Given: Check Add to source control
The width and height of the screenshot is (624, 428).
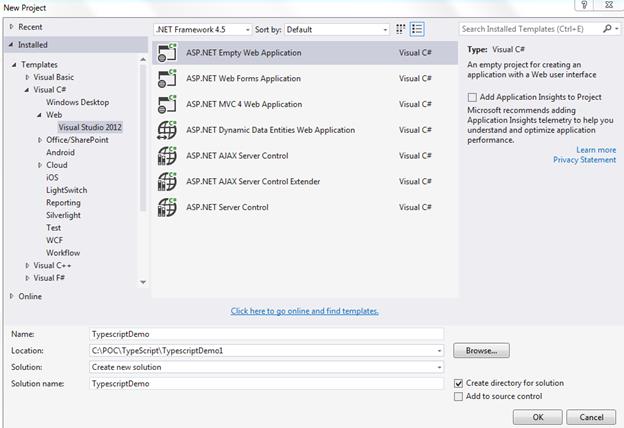Looking at the screenshot, I should [458, 397].
